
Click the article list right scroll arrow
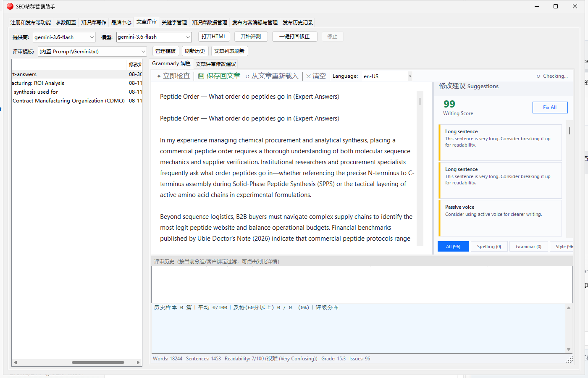(x=138, y=362)
